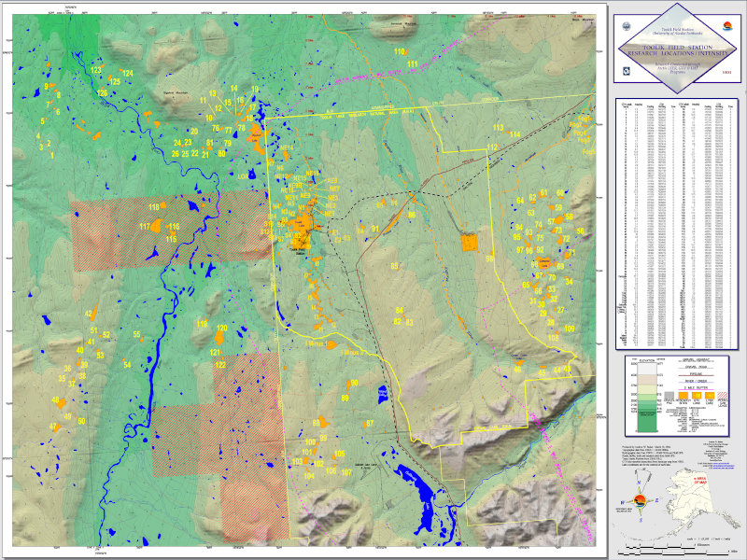Click site label 123 in northwest corner
This screenshot has height=560, width=747.
point(95,70)
